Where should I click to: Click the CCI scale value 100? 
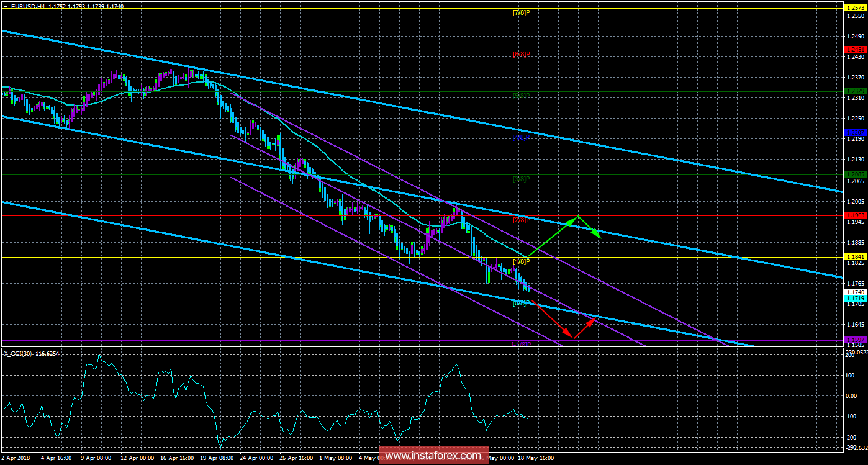851,375
